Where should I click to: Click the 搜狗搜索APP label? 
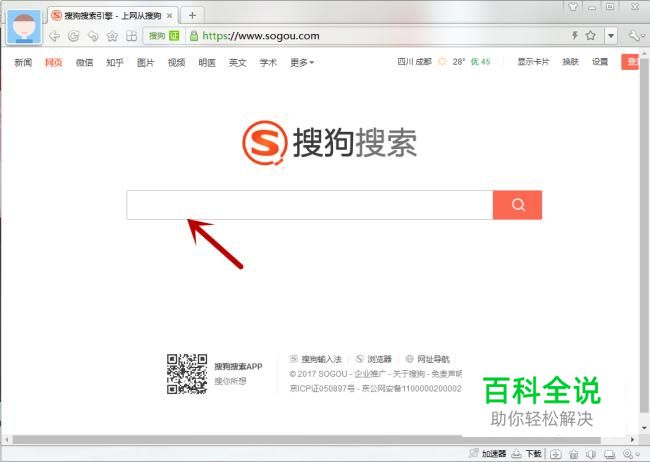click(x=238, y=366)
